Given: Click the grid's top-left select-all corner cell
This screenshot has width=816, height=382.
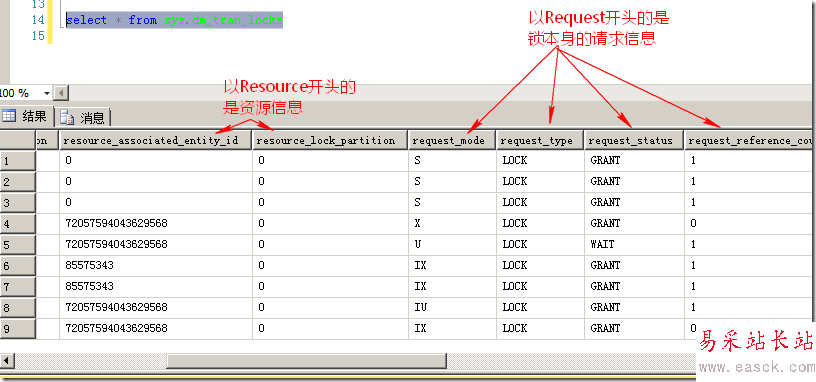Looking at the screenshot, I should point(18,140).
